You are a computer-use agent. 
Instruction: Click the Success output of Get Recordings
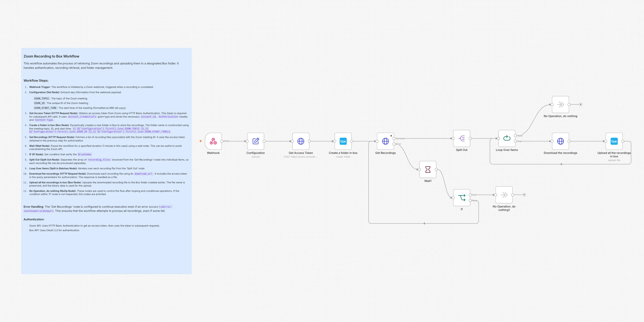[x=394, y=138]
